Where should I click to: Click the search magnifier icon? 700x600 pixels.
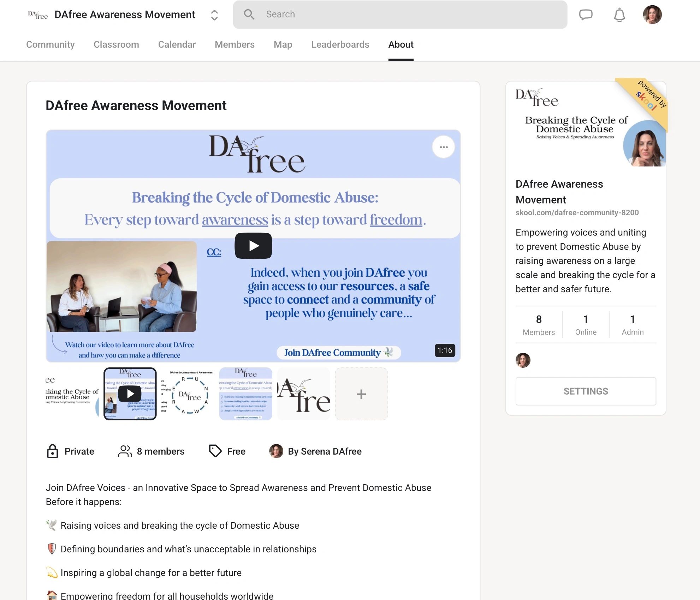pyautogui.click(x=249, y=14)
